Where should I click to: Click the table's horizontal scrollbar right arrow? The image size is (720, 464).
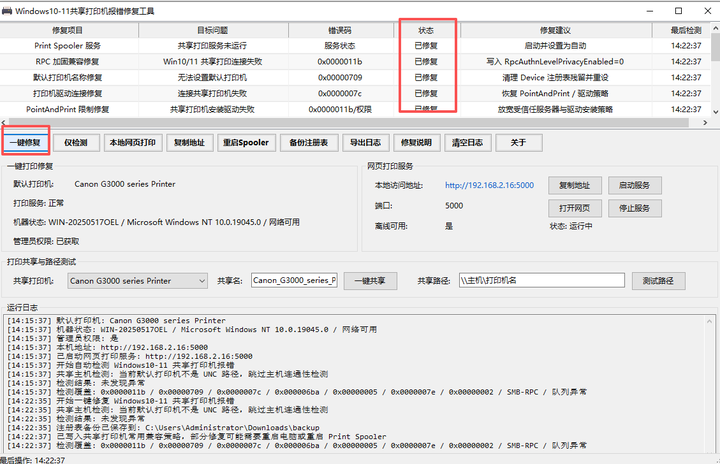pyautogui.click(x=705, y=123)
